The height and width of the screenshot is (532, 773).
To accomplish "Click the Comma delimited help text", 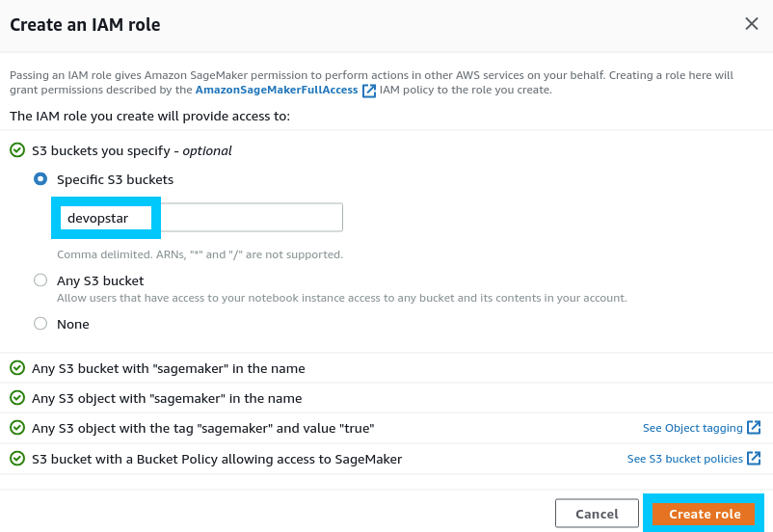I will [200, 254].
